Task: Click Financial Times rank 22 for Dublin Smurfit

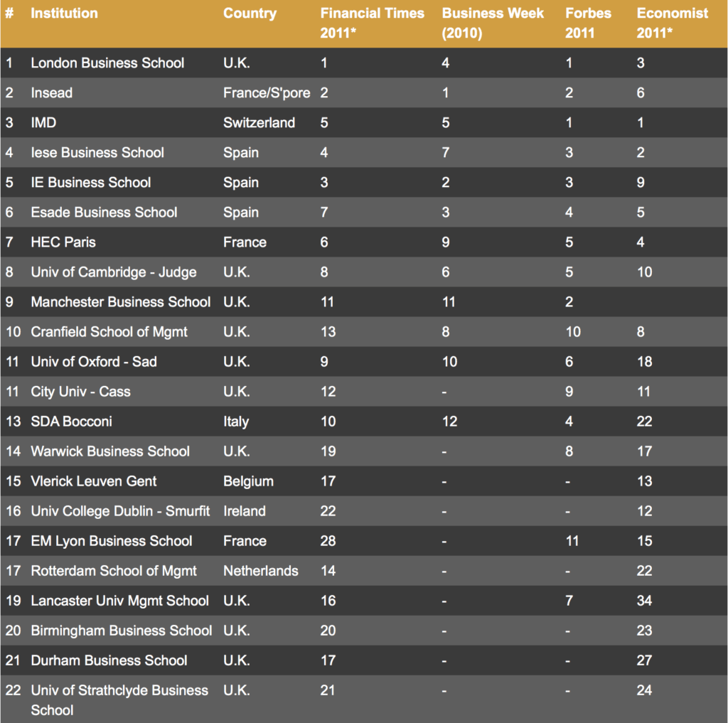Action: tap(328, 511)
